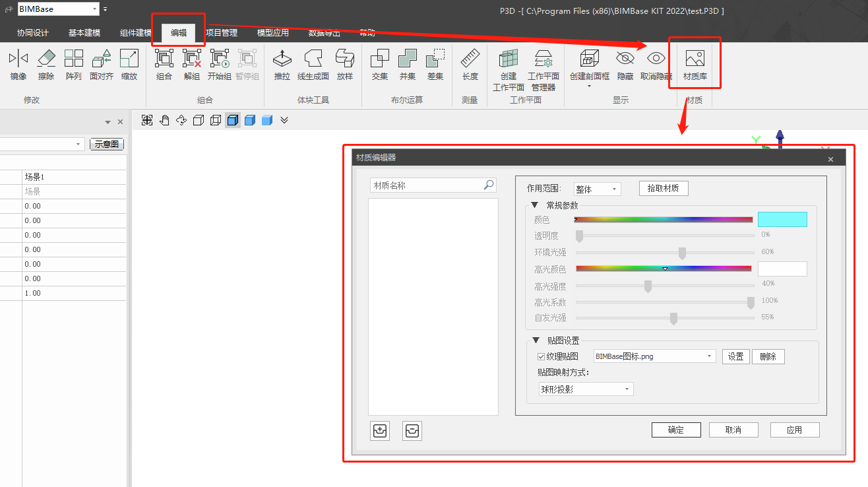The height and width of the screenshot is (487, 868).
Task: Click the 拾取材质 button
Action: [664, 189]
